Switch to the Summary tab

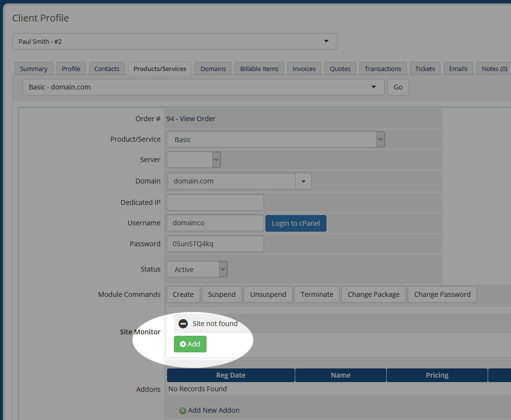tap(34, 69)
